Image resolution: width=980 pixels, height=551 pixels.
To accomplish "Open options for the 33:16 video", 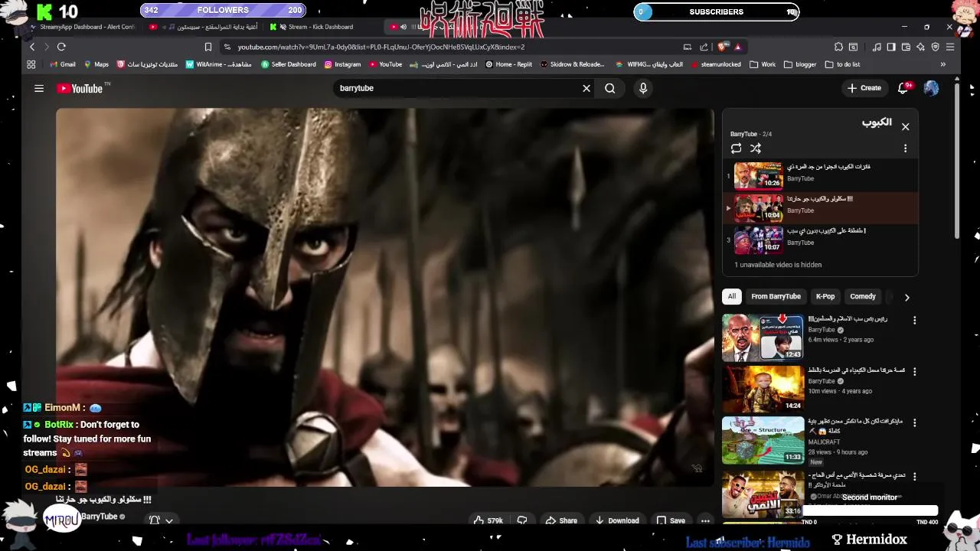I will pyautogui.click(x=914, y=476).
